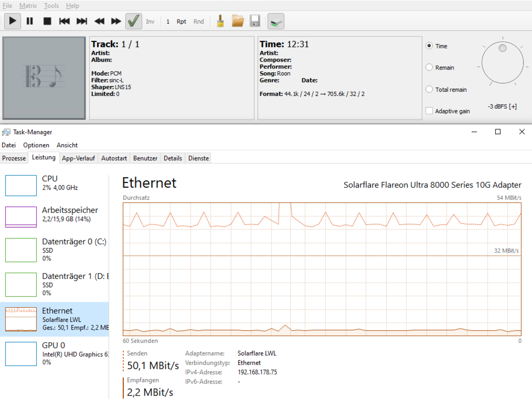The image size is (532, 399).
Task: Click the Stop square icon
Action: coord(47,21)
